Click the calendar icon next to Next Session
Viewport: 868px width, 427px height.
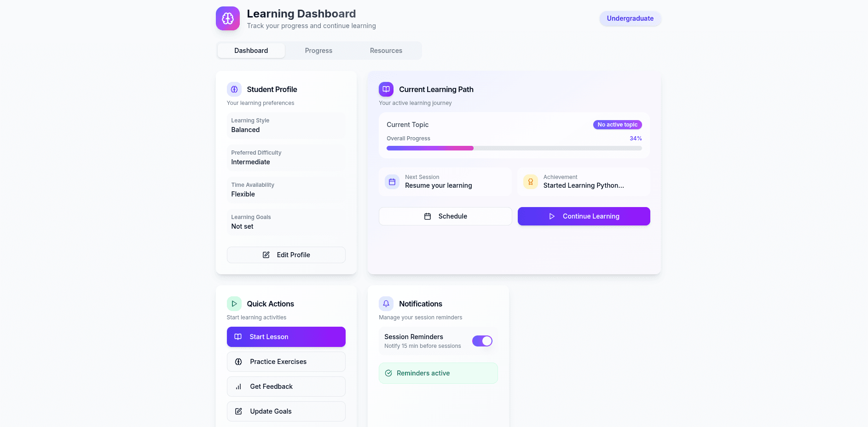click(392, 182)
